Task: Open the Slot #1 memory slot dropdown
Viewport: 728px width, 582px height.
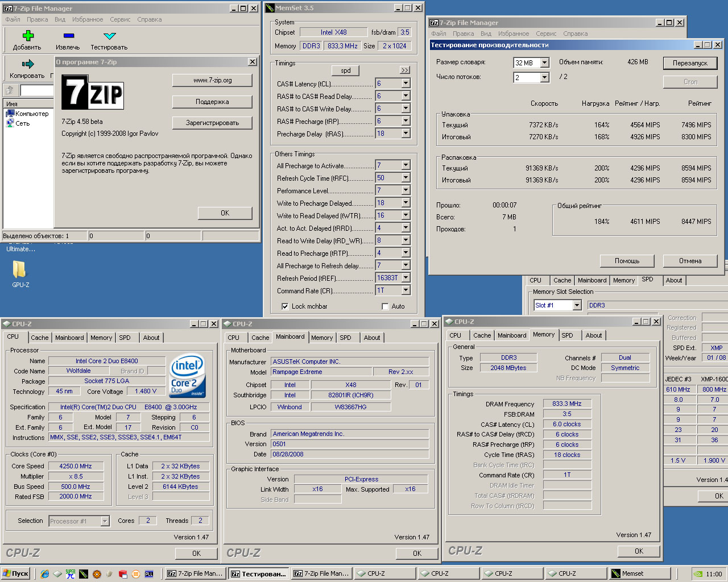Action: click(x=577, y=305)
